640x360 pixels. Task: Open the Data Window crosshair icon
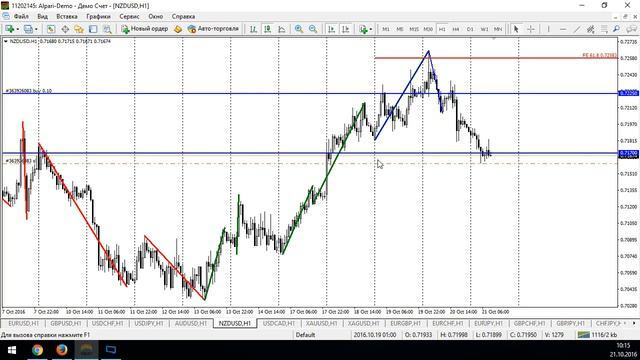coord(65,29)
